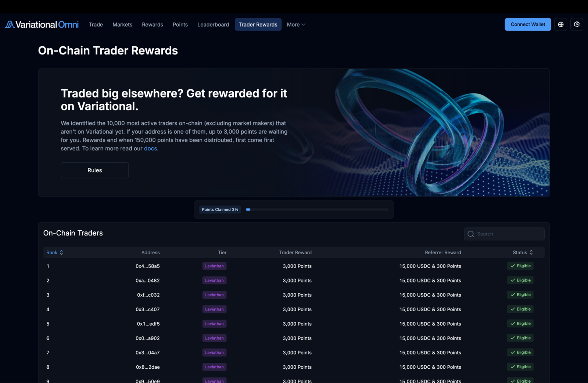
Task: Open the settings gear icon
Action: pyautogui.click(x=577, y=24)
